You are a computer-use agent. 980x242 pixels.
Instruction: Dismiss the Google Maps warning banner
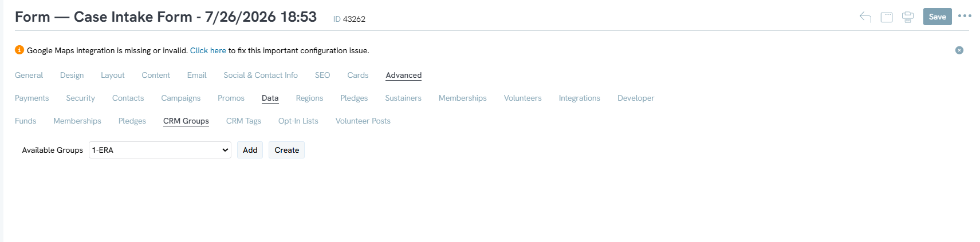point(959,50)
